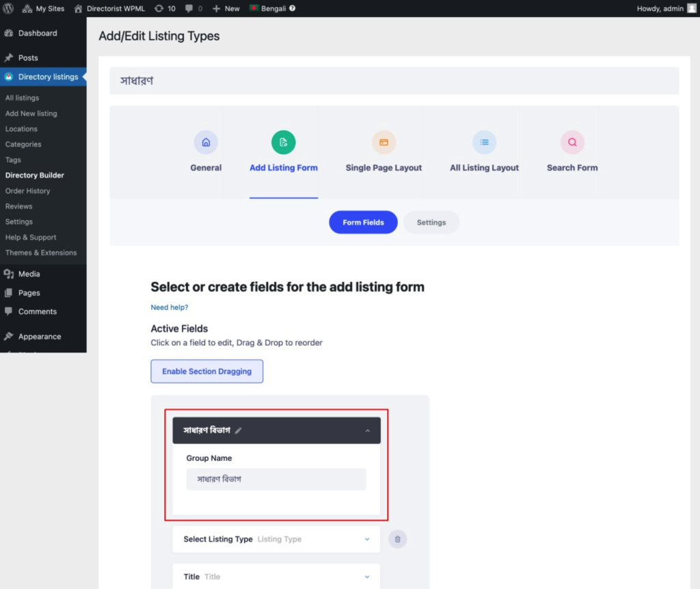This screenshot has height=589, width=700.
Task: Edit the Group Name input field
Action: [x=276, y=479]
